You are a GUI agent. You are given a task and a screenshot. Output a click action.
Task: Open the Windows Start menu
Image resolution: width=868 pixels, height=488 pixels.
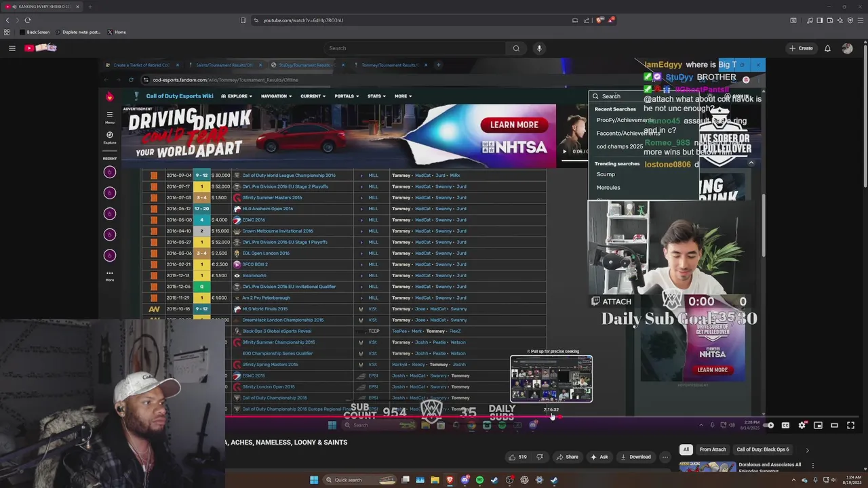coord(314,480)
